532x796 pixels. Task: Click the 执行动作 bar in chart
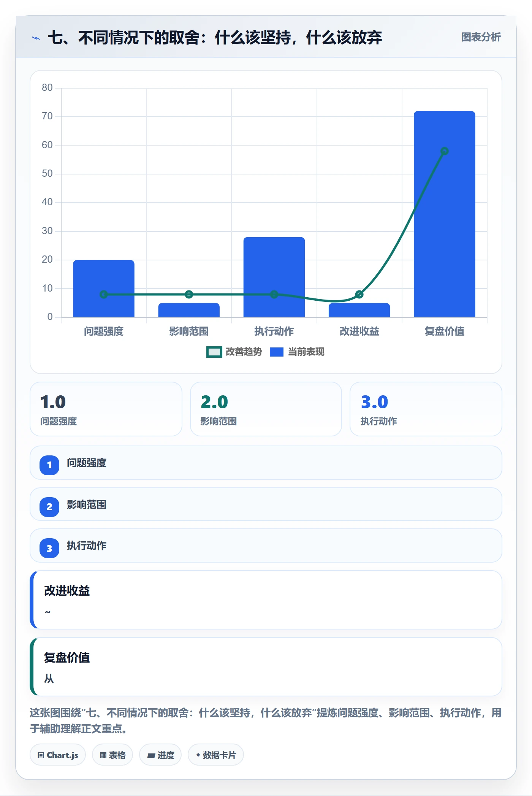click(274, 277)
